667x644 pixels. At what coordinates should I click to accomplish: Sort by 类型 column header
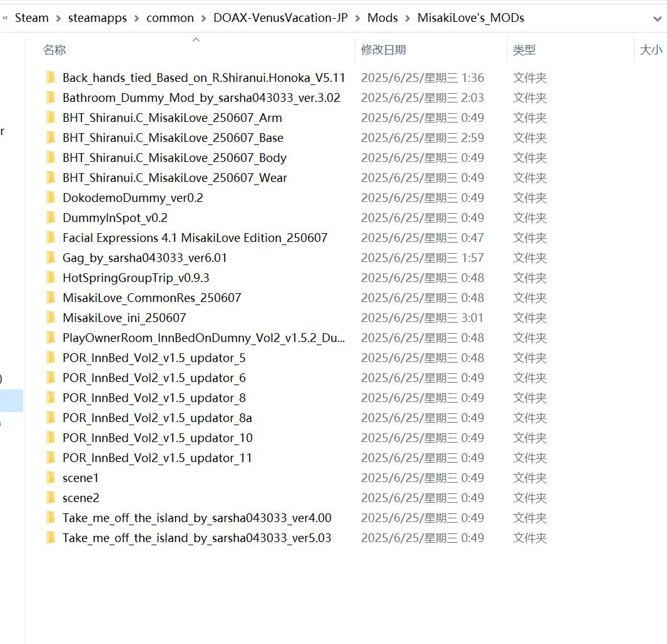click(524, 50)
